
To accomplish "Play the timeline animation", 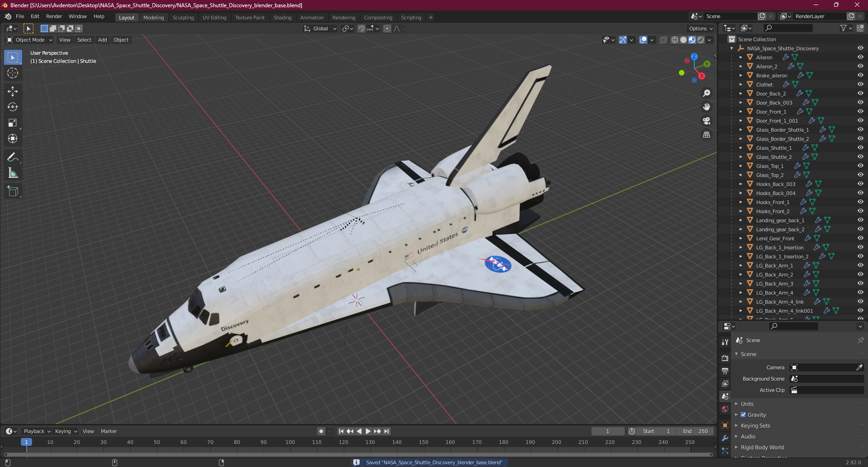I will 368,431.
